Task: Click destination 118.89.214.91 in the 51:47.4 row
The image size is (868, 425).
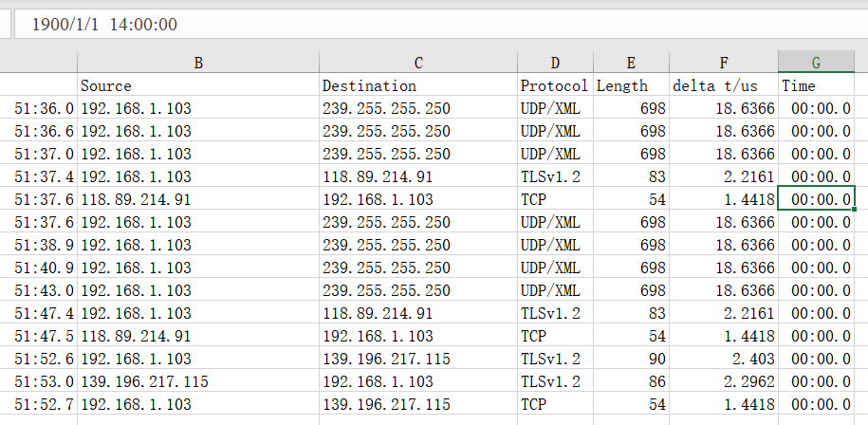Action: point(418,313)
